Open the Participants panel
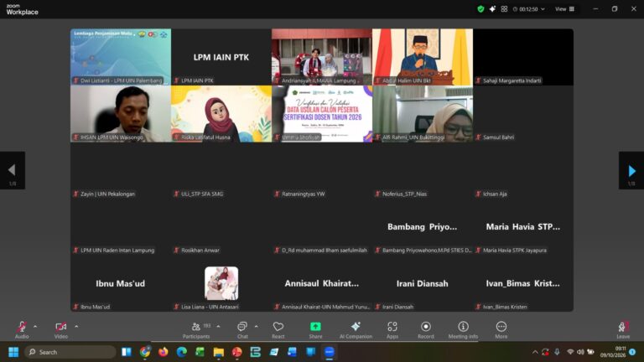The image size is (644, 362). coord(196,330)
